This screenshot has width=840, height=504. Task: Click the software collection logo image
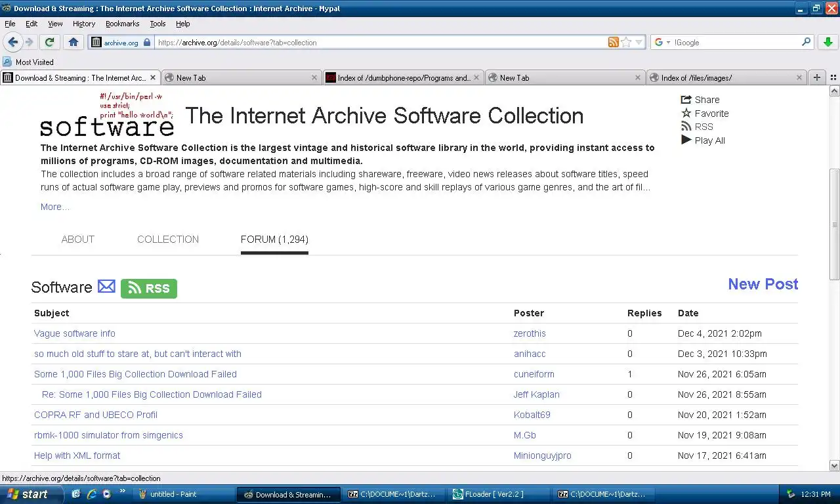tap(107, 114)
